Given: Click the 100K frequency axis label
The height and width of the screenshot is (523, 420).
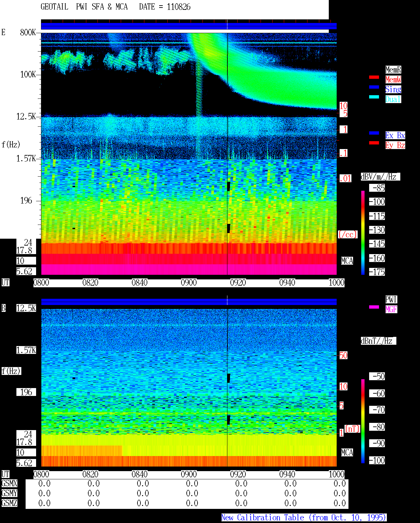Looking at the screenshot, I should click(28, 74).
